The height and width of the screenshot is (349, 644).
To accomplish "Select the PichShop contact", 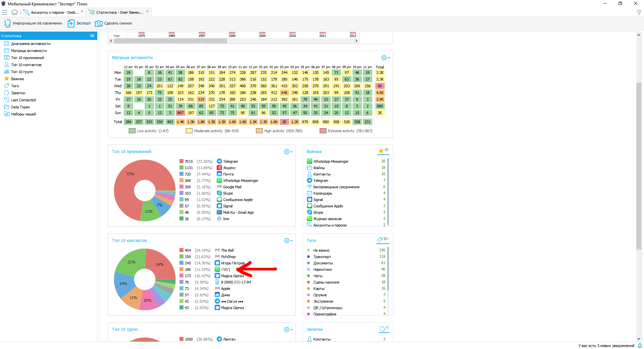I will (228, 257).
